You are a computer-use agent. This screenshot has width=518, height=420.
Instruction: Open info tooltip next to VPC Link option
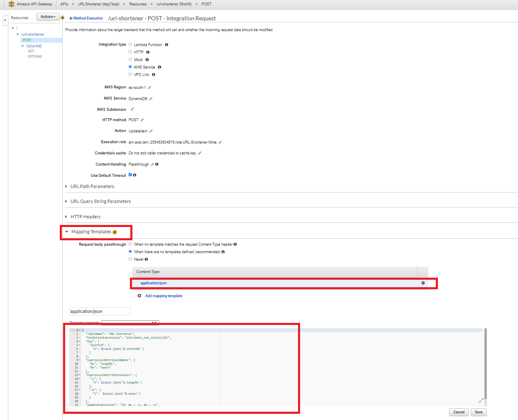154,75
